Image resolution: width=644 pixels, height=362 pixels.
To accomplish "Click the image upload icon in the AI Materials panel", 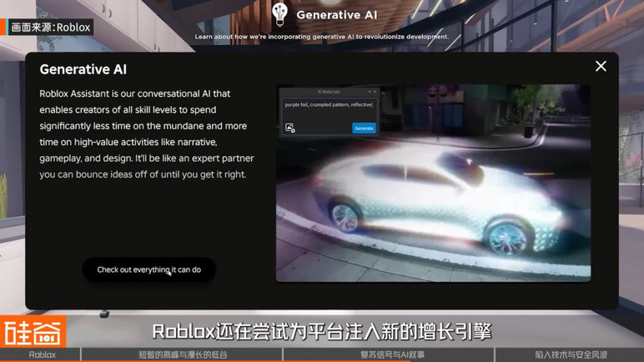I will coord(290,128).
